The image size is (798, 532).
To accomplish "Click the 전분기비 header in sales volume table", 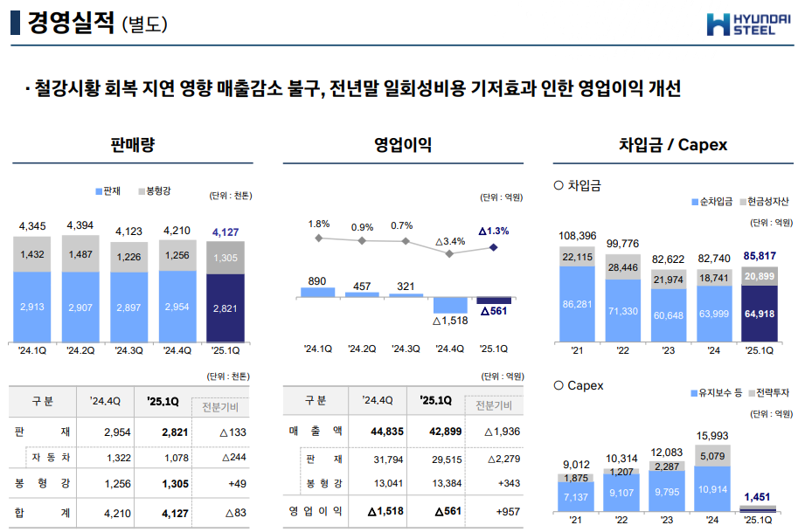I will (x=226, y=407).
